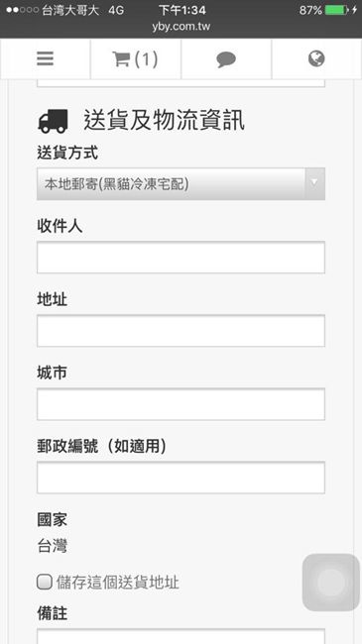The width and height of the screenshot is (362, 644).
Task: Tap the 儲存這個送貨地址 label text
Action: point(118,583)
